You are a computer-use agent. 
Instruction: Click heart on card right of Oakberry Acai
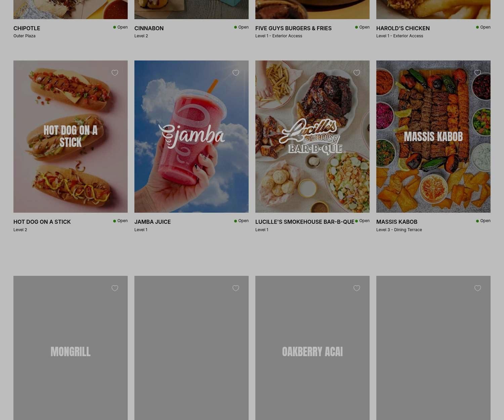tap(478, 288)
